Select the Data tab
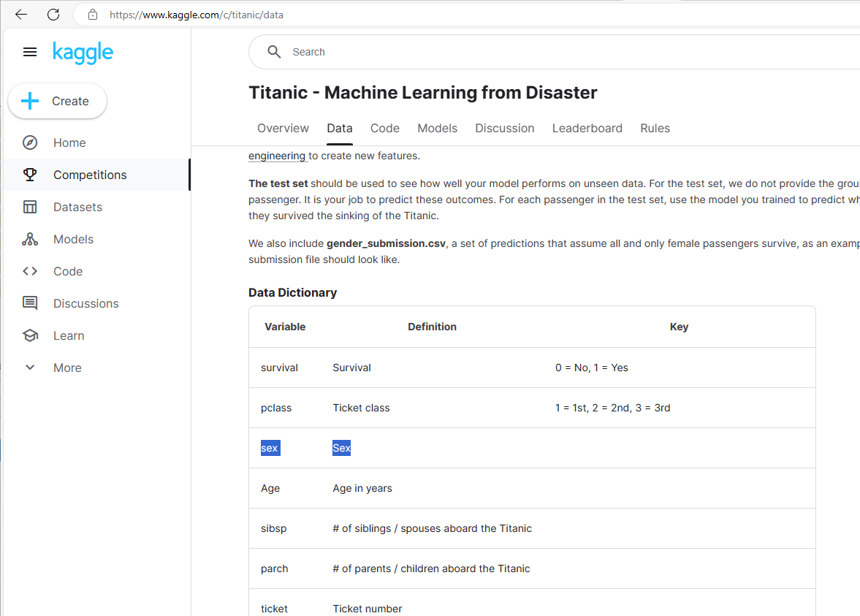This screenshot has width=860, height=616. click(340, 129)
